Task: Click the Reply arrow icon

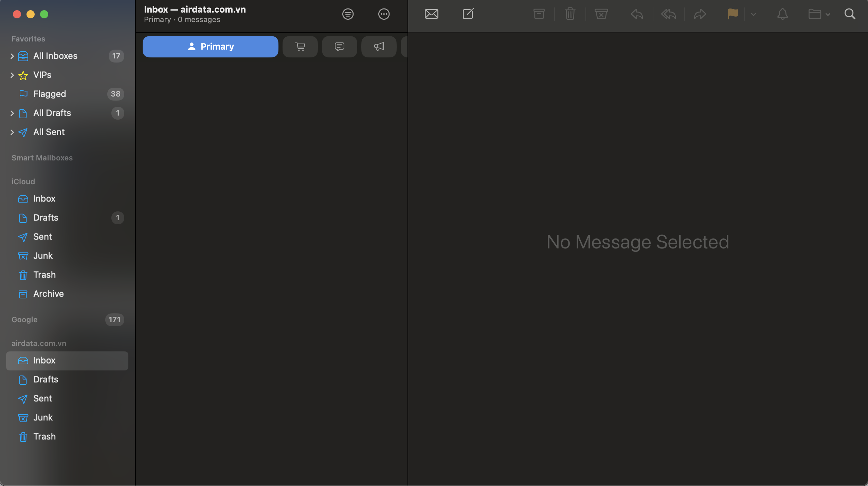Action: point(637,14)
